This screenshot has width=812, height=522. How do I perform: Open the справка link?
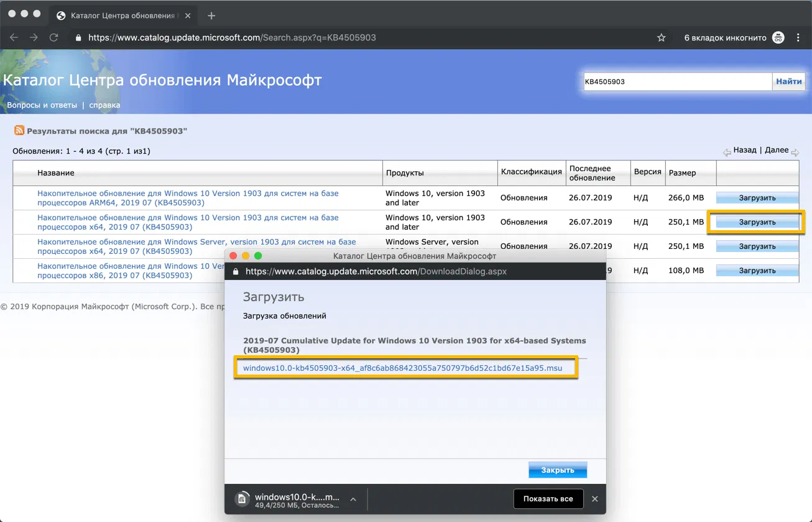104,105
